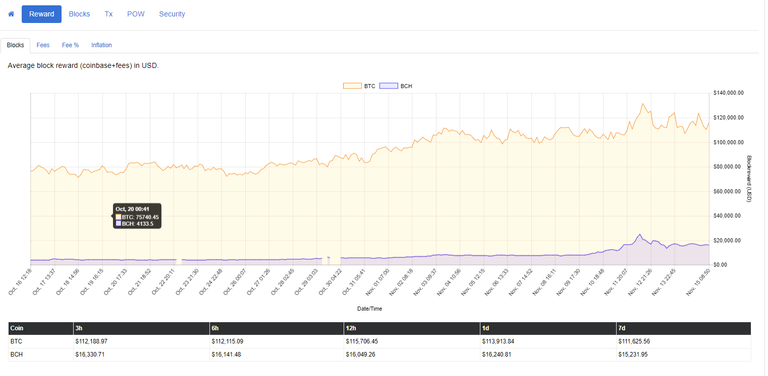Show the Inflation sub-tab
The height and width of the screenshot is (376, 768).
coord(101,45)
